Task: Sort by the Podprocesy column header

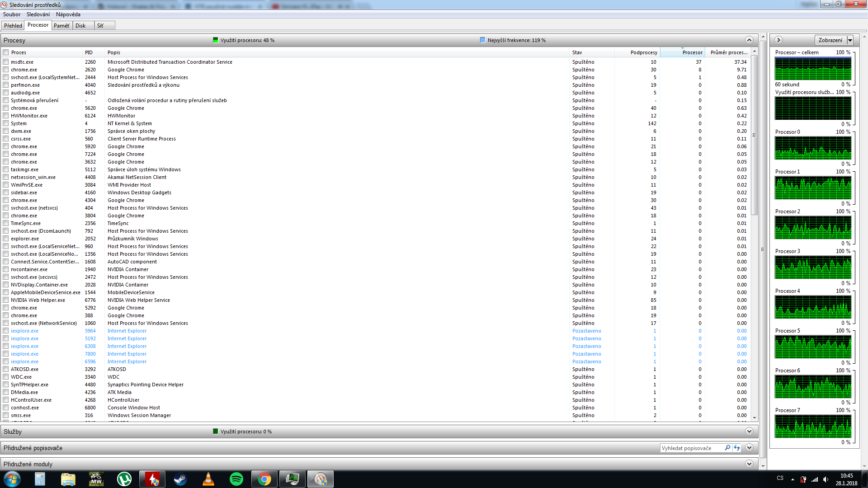Action: point(643,52)
